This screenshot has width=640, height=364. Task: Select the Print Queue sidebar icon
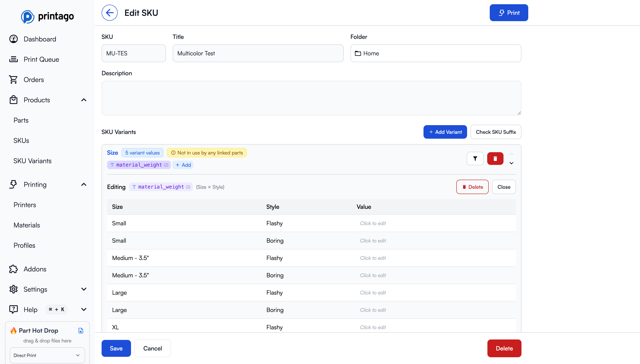tap(14, 59)
